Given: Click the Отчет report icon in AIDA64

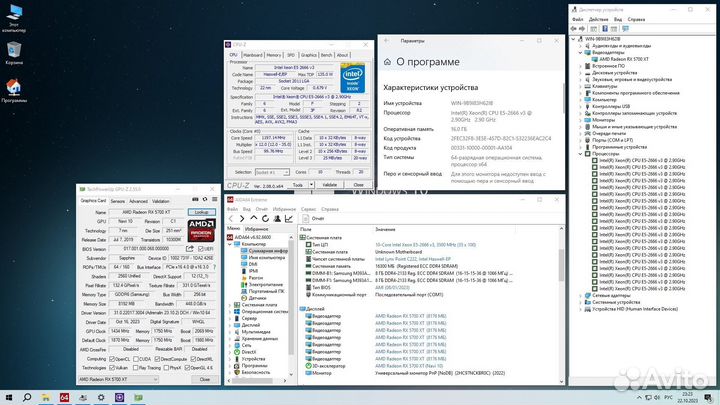Looking at the screenshot, I should pyautogui.click(x=306, y=219).
